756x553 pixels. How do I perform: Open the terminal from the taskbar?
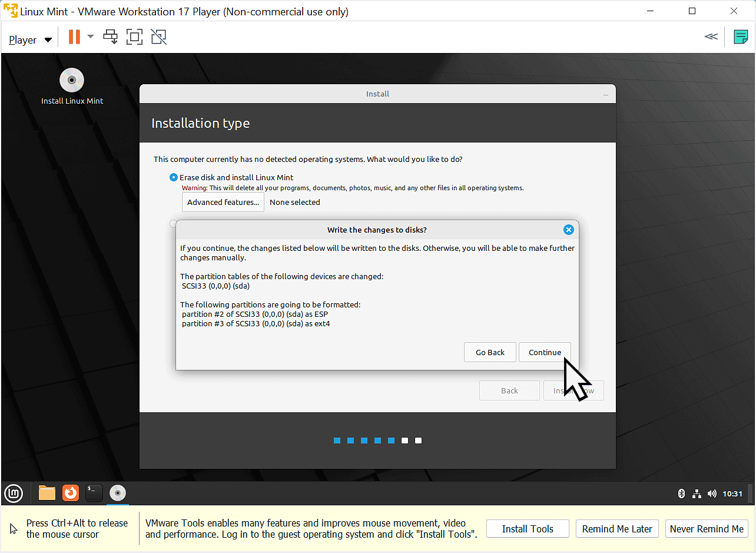(x=94, y=493)
